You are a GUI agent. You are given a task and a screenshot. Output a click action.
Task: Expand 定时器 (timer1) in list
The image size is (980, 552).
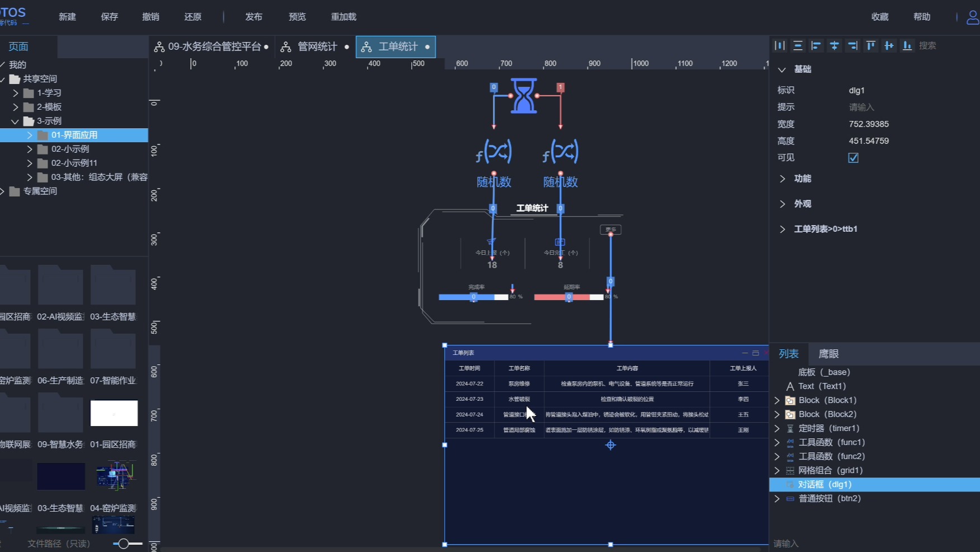click(x=777, y=428)
